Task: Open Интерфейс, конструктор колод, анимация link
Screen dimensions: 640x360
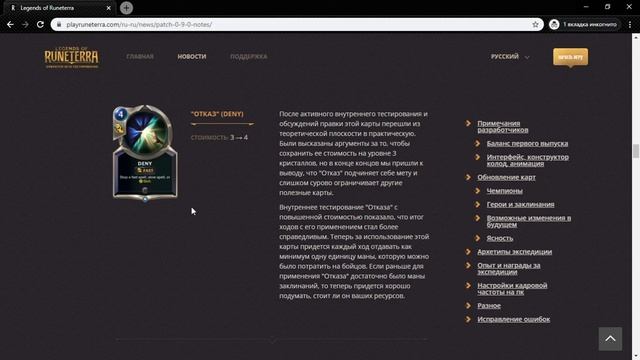Action: (x=527, y=160)
